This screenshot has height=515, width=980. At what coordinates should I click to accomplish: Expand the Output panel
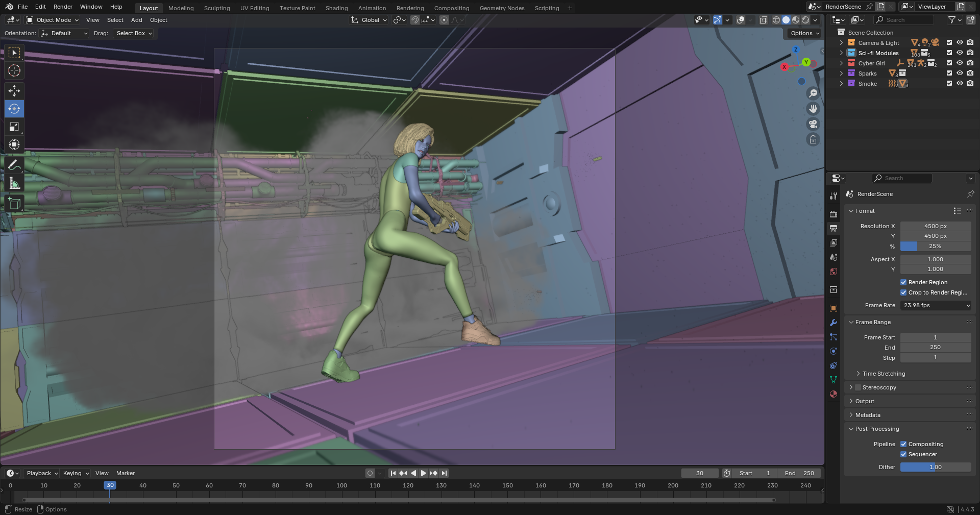pos(865,401)
